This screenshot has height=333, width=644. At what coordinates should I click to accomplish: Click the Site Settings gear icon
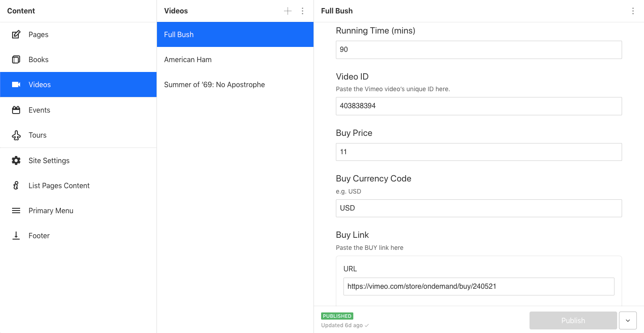point(16,160)
